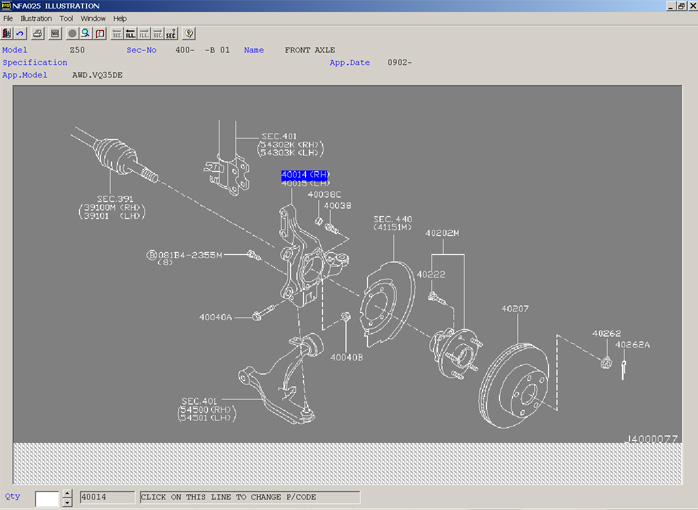The height and width of the screenshot is (510, 698).
Task: Click the SEC? section query icon
Action: 170,33
